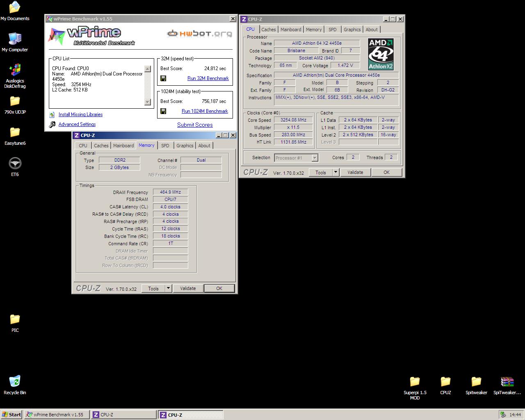The width and height of the screenshot is (525, 420).
Task: Open SPD tab in processor CPU-Z window
Action: click(333, 30)
